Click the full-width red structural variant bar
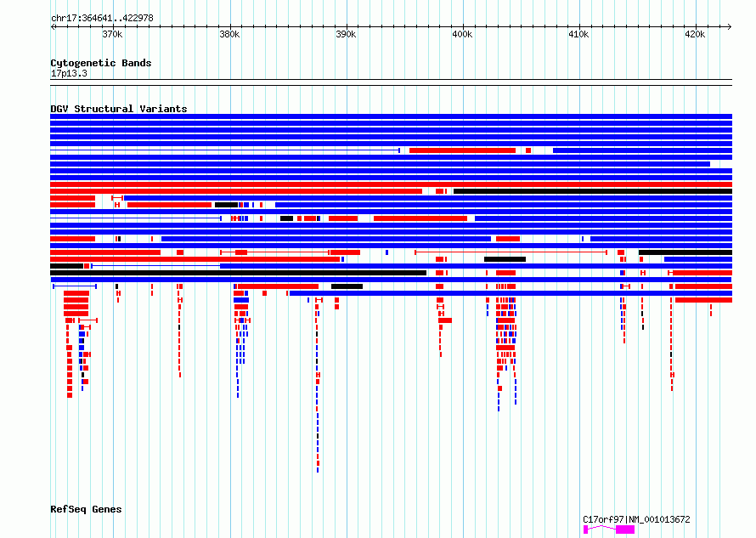Image resolution: width=756 pixels, height=538 pixels. 391,184
